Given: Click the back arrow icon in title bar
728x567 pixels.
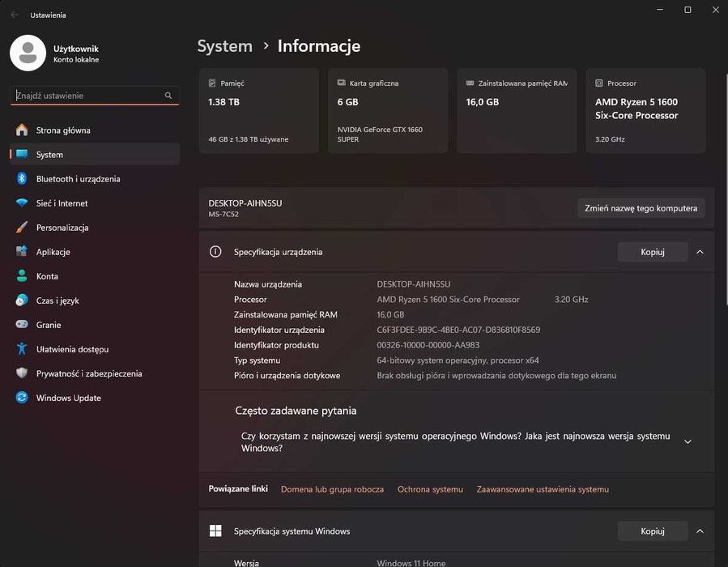Looking at the screenshot, I should pos(14,15).
